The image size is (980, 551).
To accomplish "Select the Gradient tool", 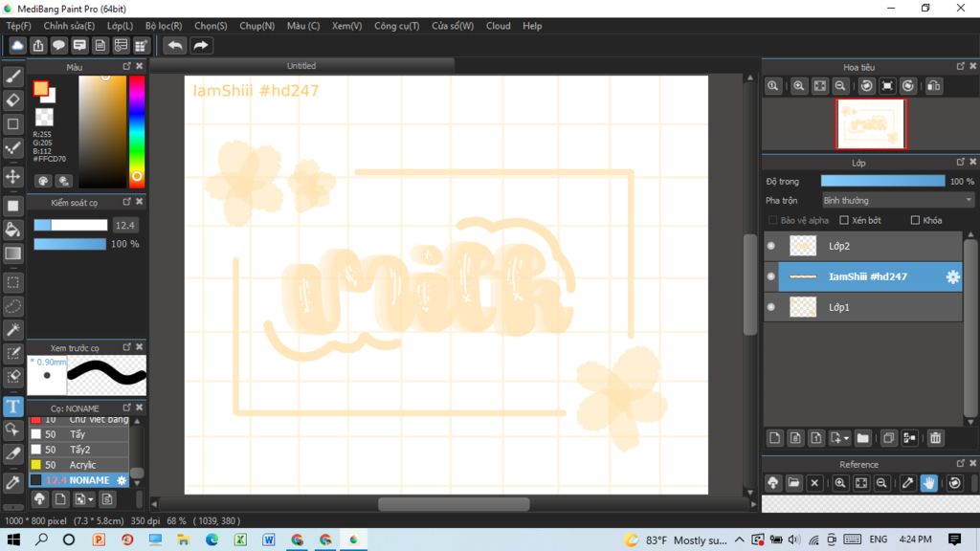I will pos(12,253).
